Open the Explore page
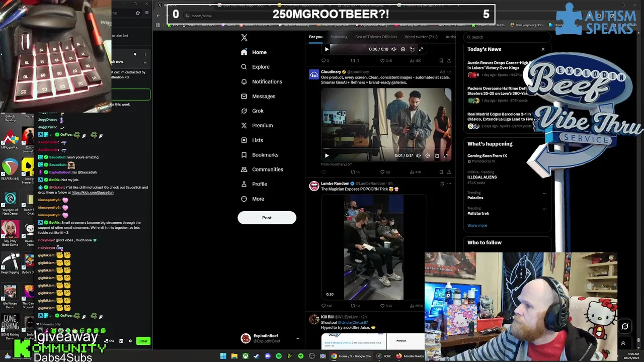The width and height of the screenshot is (644, 362). click(255, 67)
